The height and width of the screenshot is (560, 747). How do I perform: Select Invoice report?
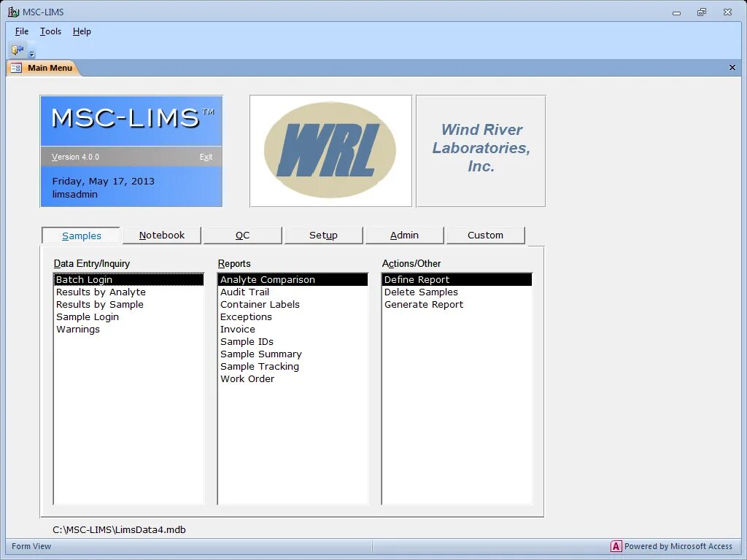click(293, 329)
